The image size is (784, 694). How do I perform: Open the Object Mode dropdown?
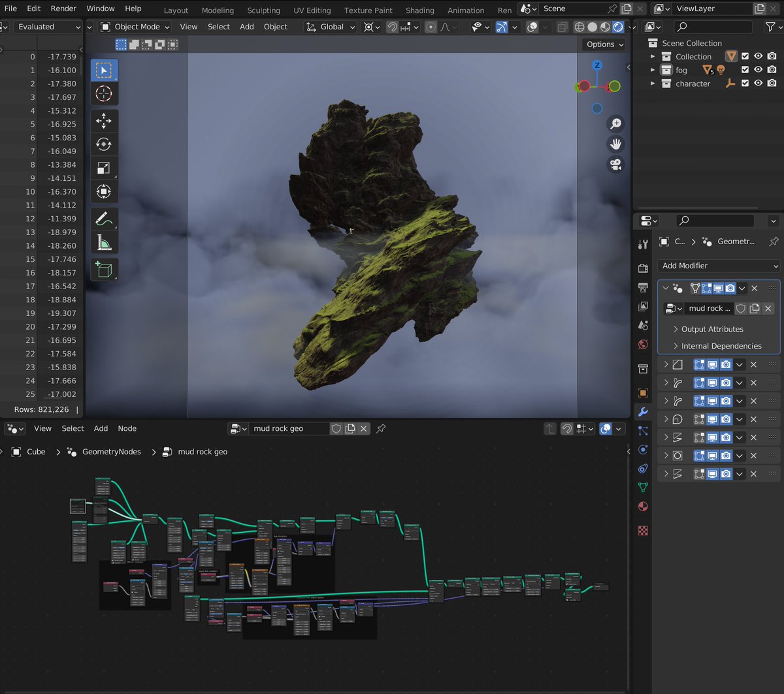tap(135, 27)
